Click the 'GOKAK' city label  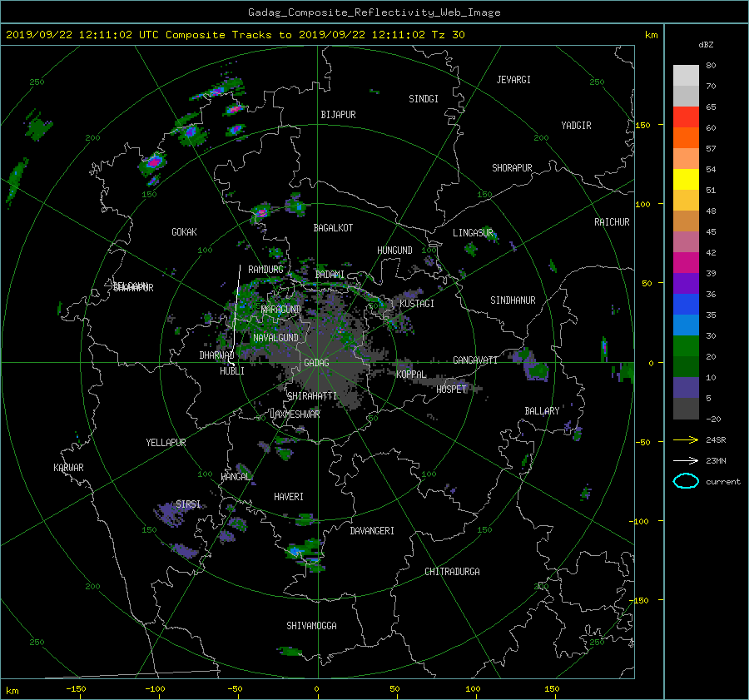click(184, 232)
